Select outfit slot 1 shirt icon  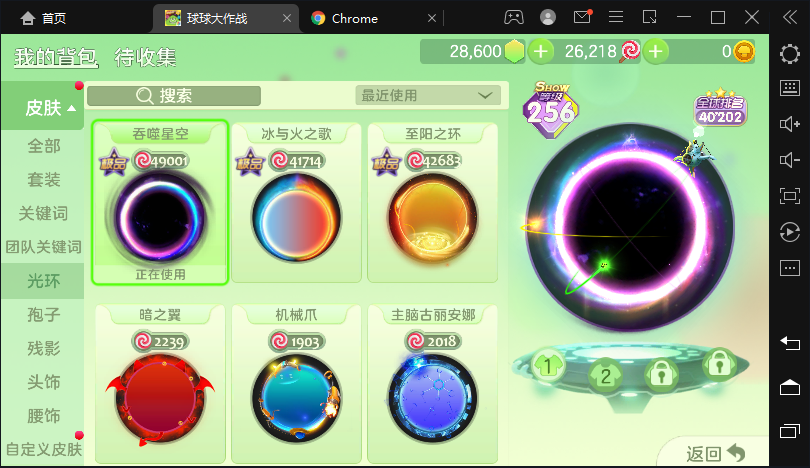548,366
